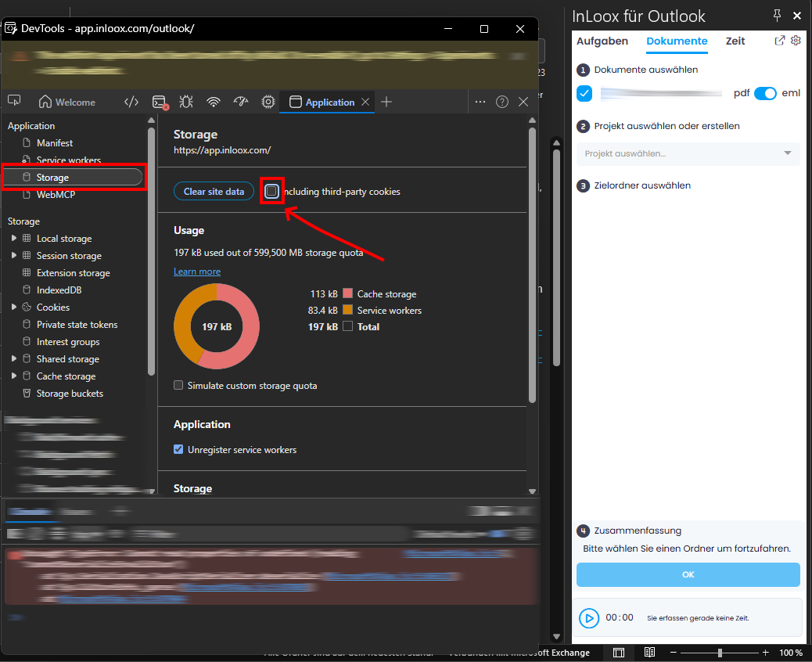Add another tool with the plus icon
This screenshot has height=662, width=812.
coord(386,102)
